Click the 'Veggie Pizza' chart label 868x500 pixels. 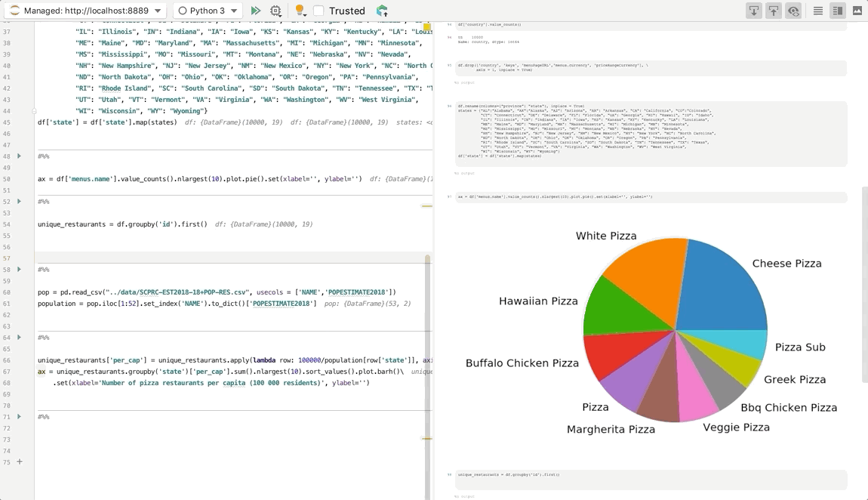(736, 427)
